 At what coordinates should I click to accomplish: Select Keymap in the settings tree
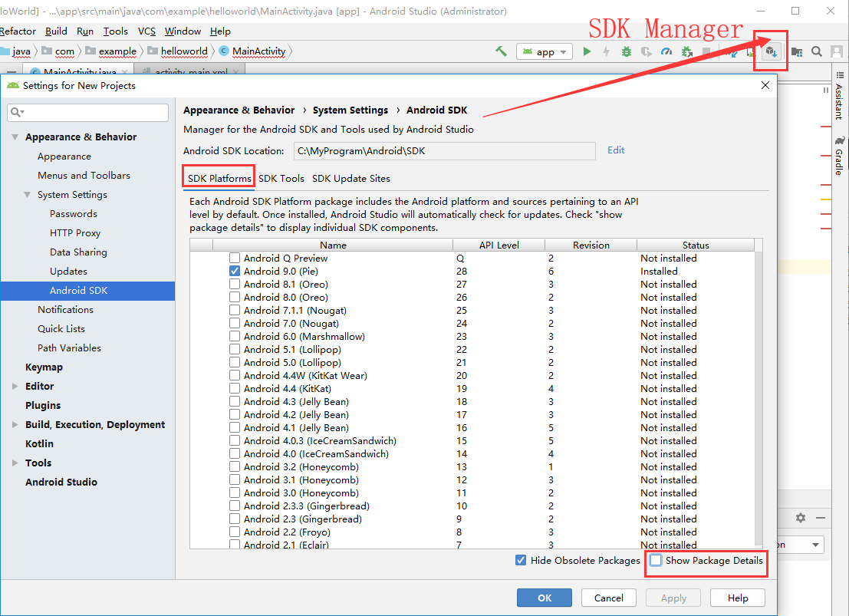(44, 367)
